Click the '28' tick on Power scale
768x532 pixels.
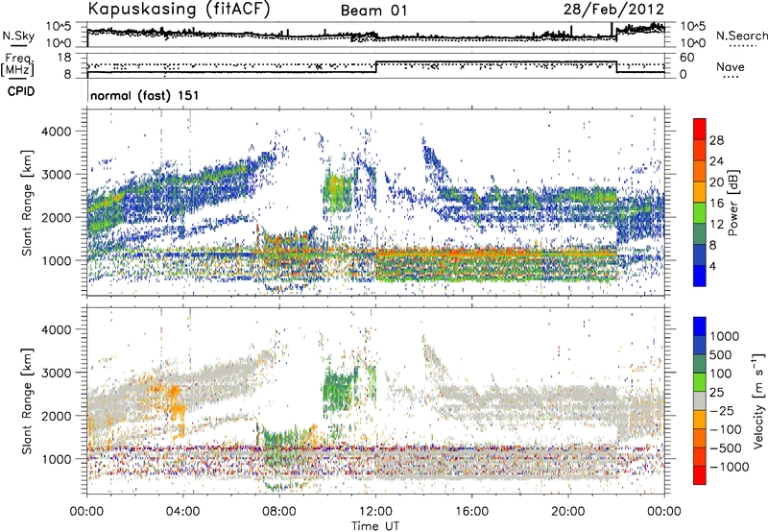click(x=716, y=140)
